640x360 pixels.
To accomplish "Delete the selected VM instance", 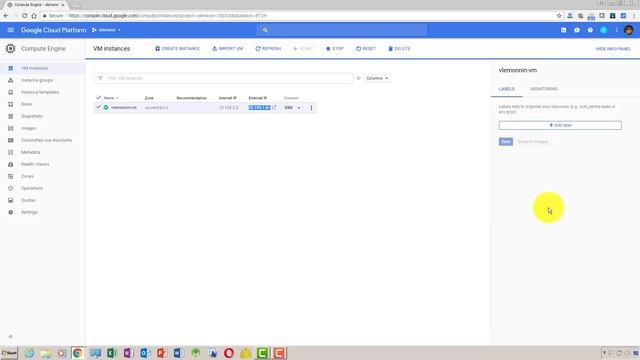I will (399, 49).
